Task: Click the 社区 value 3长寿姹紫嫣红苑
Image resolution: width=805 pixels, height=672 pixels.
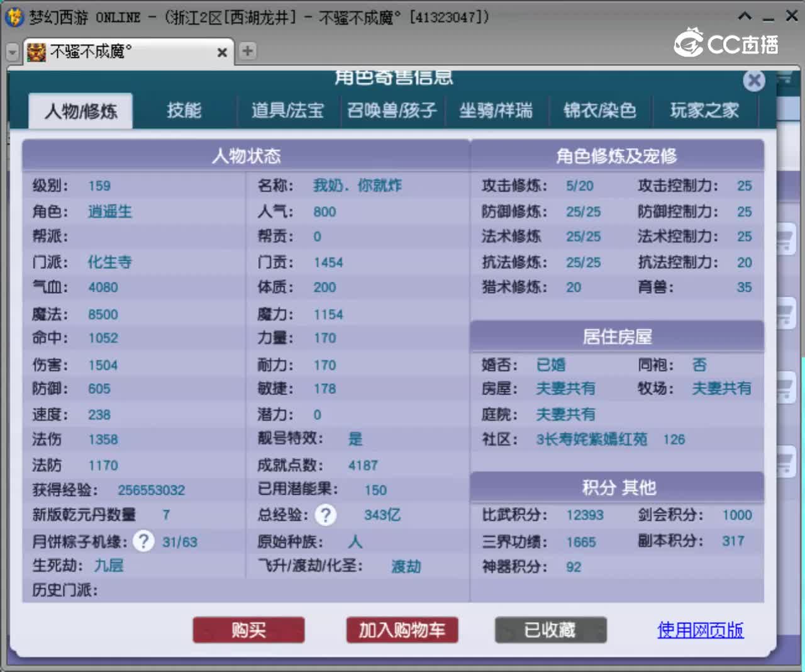Action: [x=592, y=439]
